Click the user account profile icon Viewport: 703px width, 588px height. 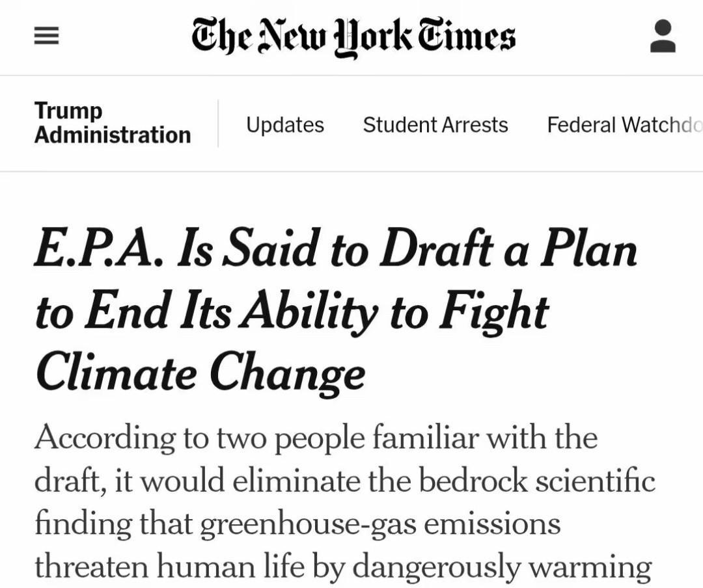coord(663,36)
